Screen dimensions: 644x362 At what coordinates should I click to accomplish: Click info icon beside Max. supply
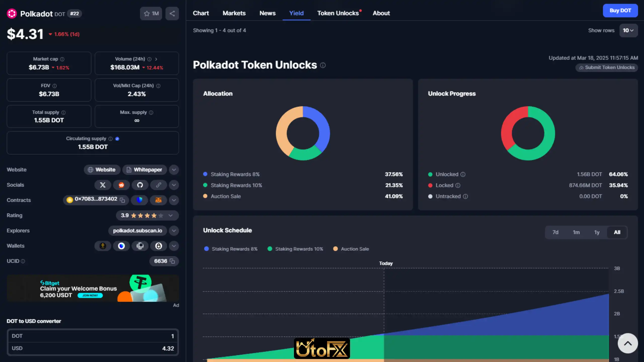151,112
